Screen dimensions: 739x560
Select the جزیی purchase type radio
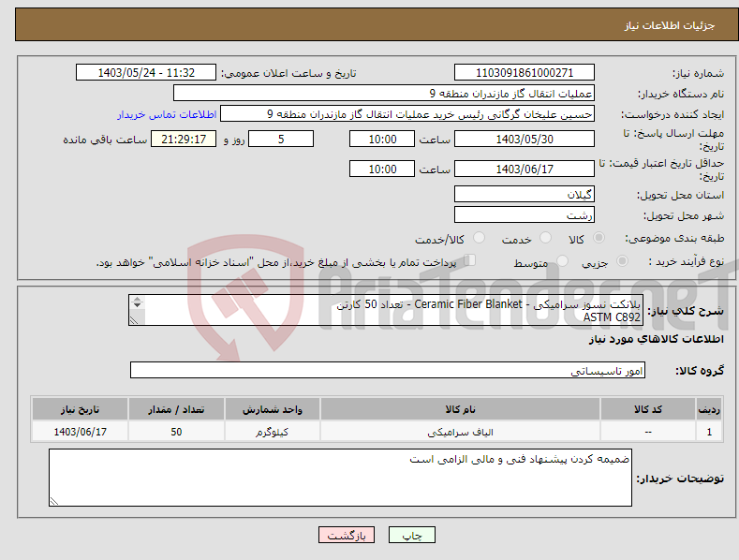pos(622,260)
